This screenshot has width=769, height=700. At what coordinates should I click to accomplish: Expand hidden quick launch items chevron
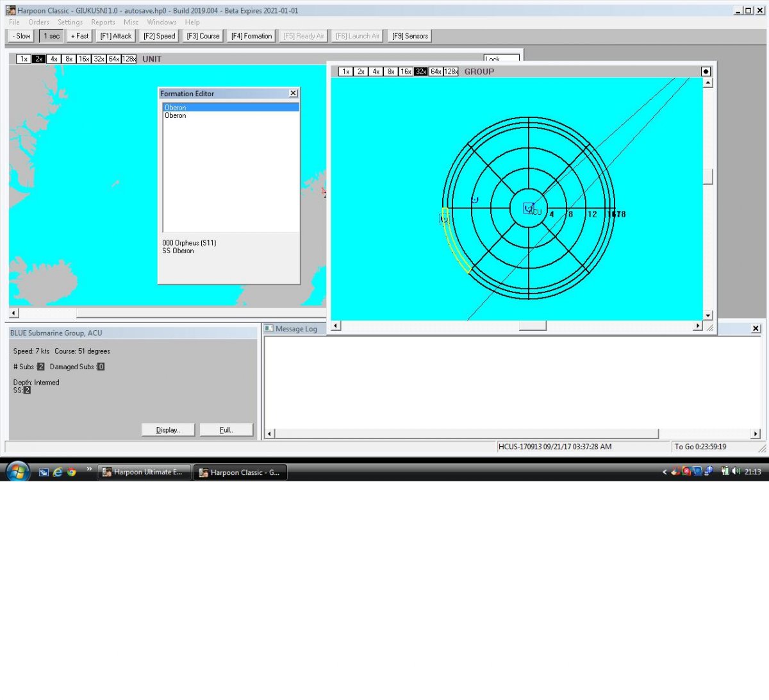point(89,469)
